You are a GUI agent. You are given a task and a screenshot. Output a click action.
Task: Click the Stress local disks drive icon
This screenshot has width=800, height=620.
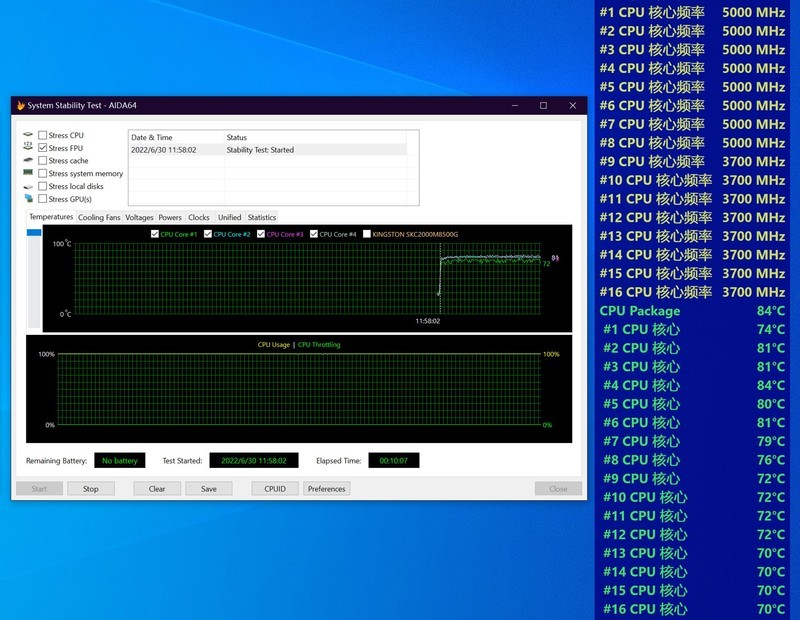pos(27,187)
